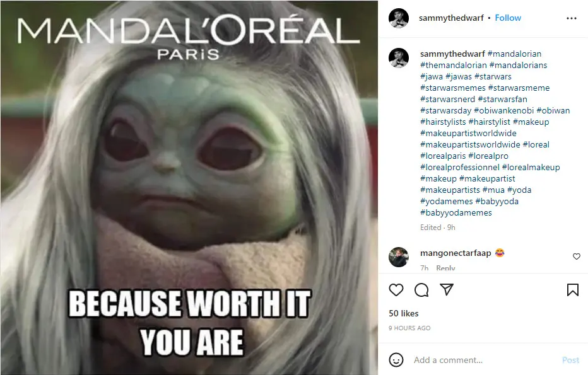Like the post with heart icon
Viewport: 588px width, 375px height.
[396, 290]
